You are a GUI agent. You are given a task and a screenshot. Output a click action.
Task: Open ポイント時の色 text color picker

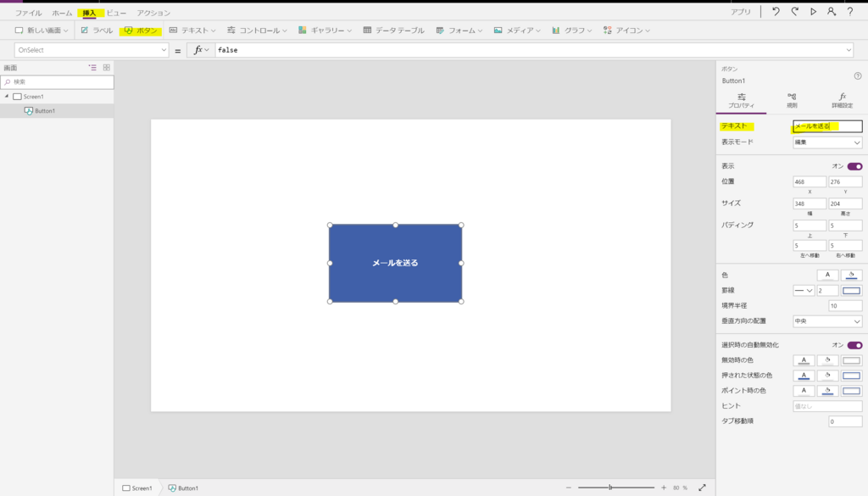coord(804,391)
